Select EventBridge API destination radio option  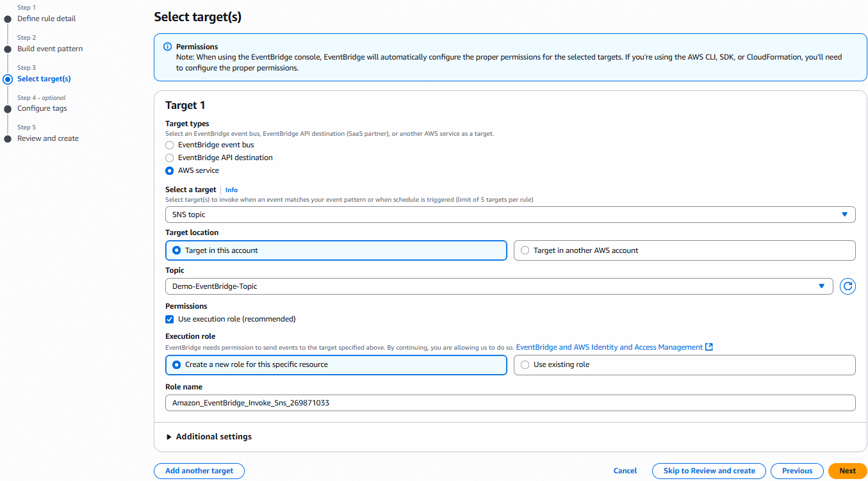[x=170, y=158]
